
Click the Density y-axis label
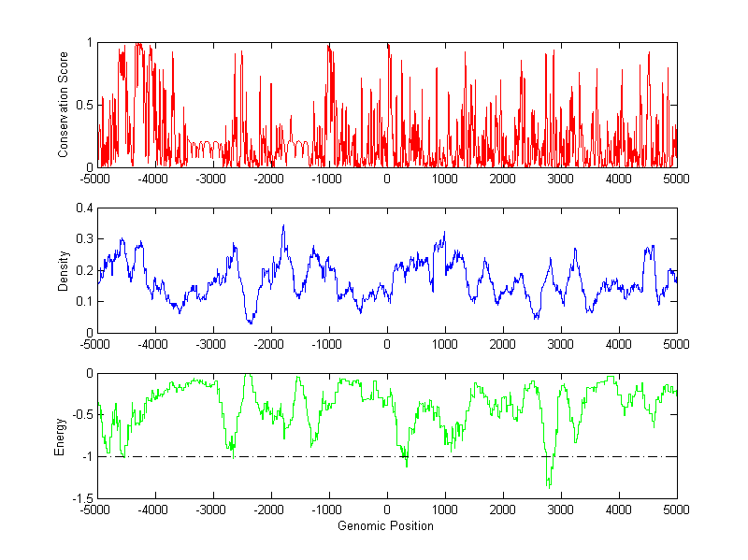tap(64, 270)
